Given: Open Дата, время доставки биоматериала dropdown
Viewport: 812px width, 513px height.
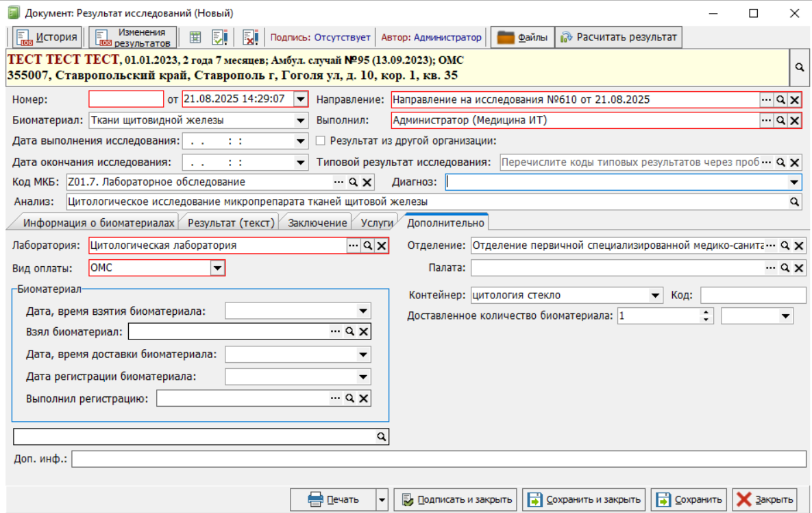Looking at the screenshot, I should point(363,355).
